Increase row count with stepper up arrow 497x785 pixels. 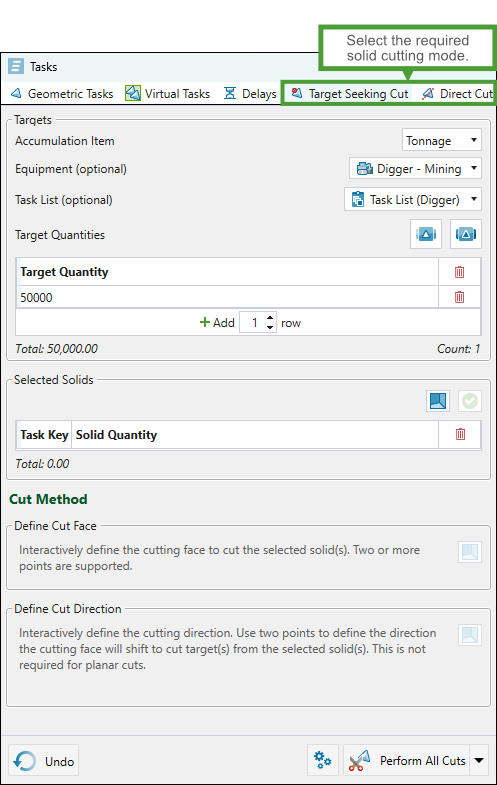[270, 318]
